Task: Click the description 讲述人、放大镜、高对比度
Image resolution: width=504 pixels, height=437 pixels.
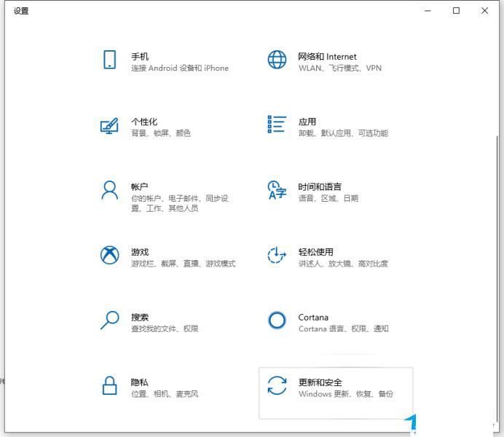Action: (343, 264)
